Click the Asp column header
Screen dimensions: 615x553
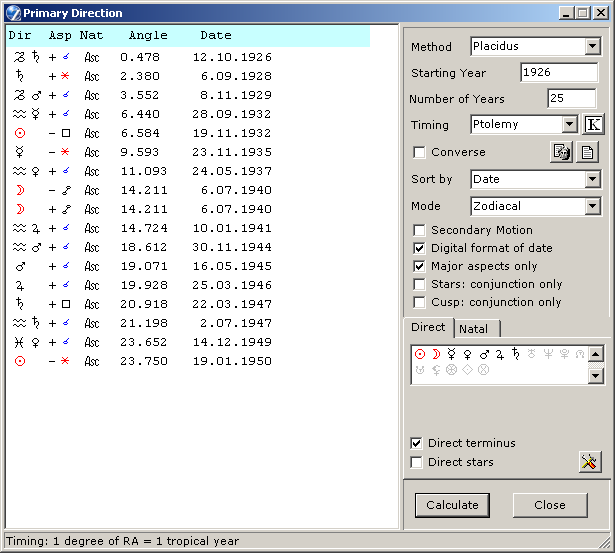(x=60, y=35)
